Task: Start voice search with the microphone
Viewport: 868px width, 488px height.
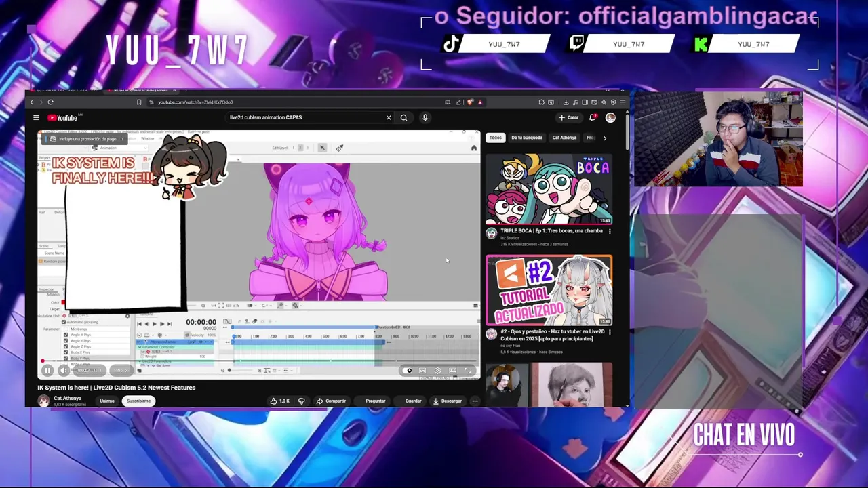Action: (x=425, y=117)
